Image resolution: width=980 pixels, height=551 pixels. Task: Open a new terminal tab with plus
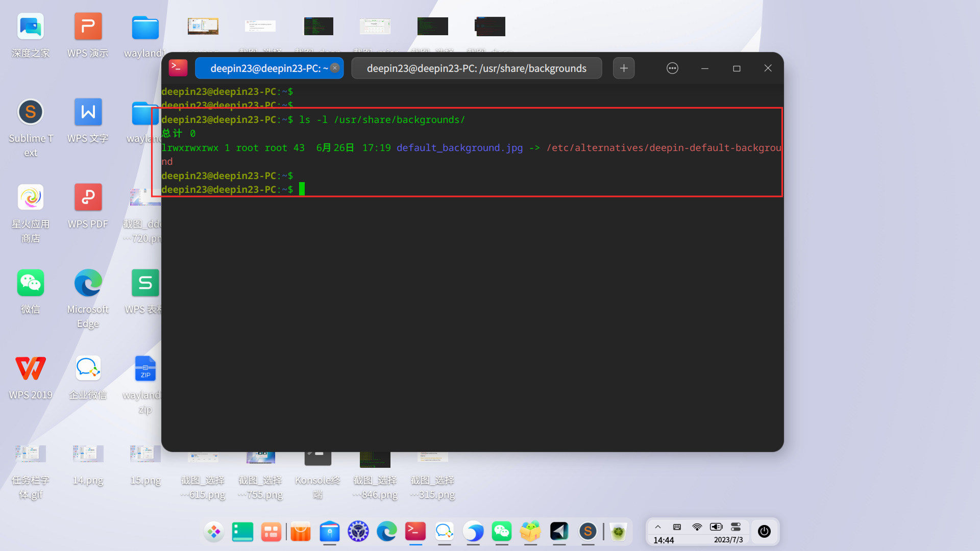[623, 68]
